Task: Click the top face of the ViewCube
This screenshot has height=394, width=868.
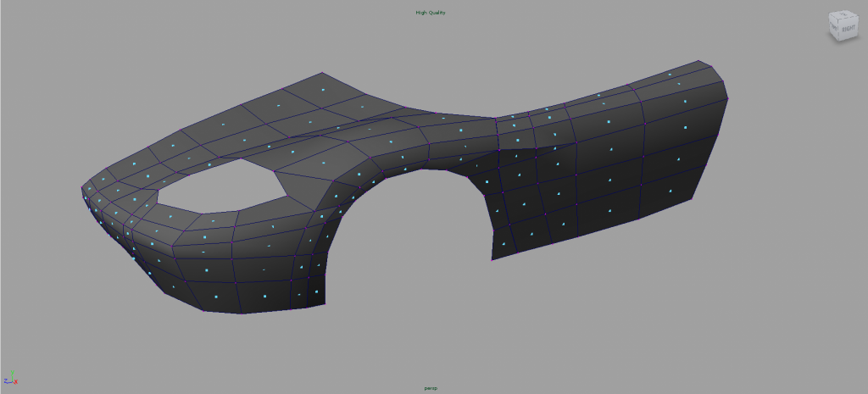Action: (x=843, y=15)
